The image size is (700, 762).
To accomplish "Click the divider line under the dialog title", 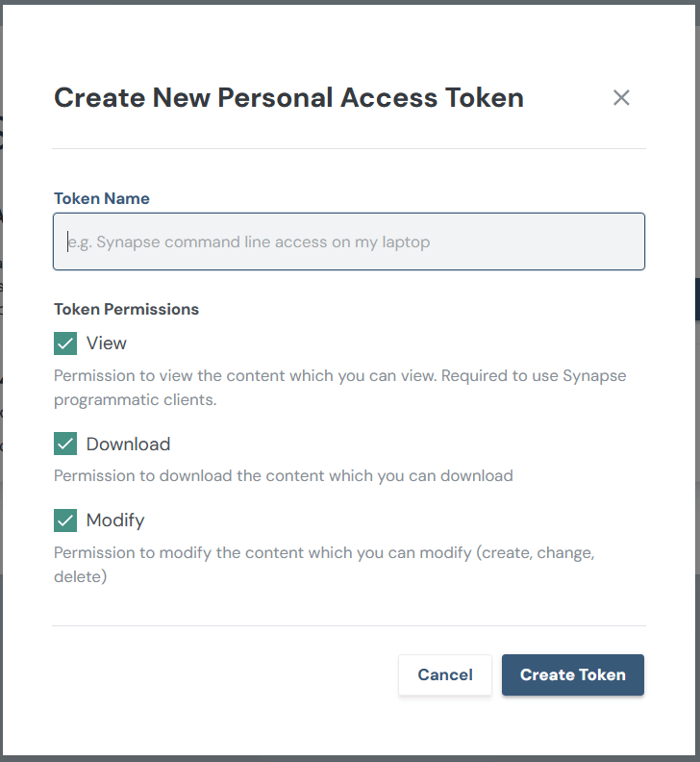I will [348, 148].
